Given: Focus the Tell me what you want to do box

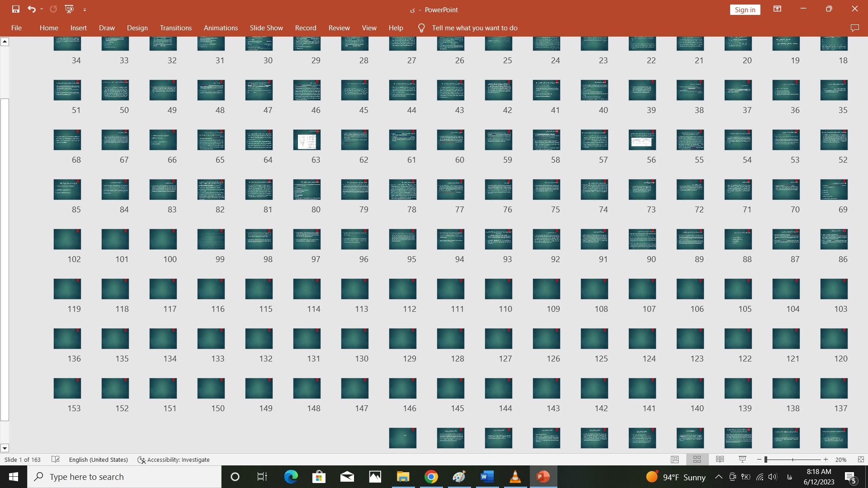Looking at the screenshot, I should (475, 28).
